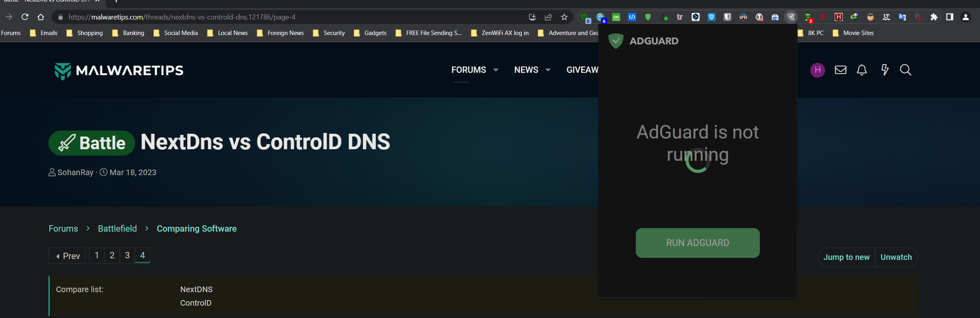Open the Chrome profile menu
Viewport: 980px width, 318px height.
tap(966, 17)
